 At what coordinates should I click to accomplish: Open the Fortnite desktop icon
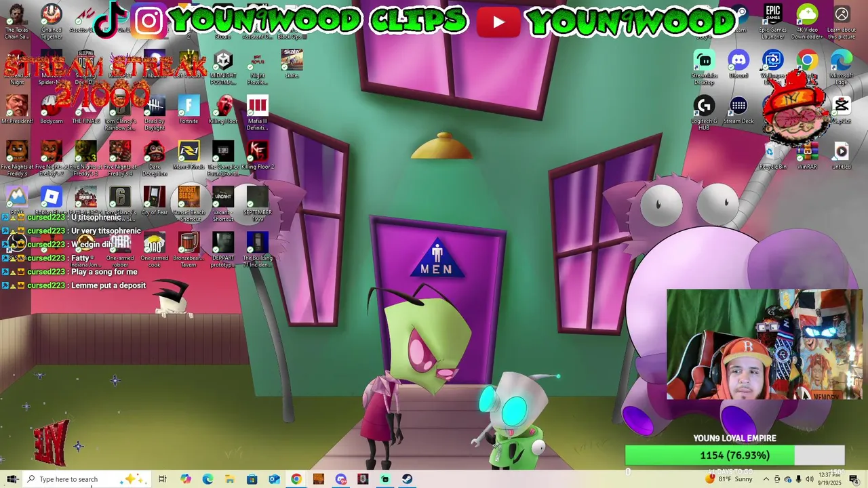pos(189,110)
